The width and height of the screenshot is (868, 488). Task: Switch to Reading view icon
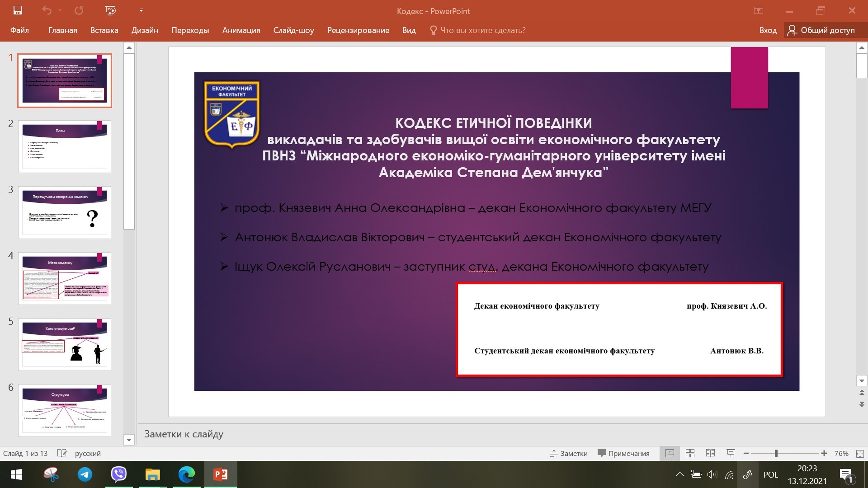(x=710, y=453)
